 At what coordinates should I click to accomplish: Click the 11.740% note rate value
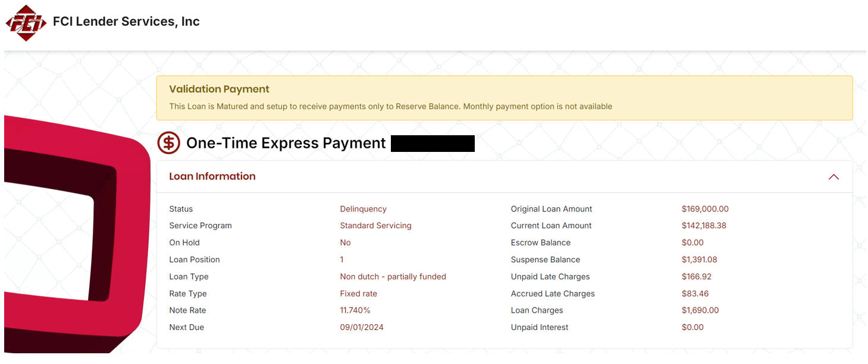pyautogui.click(x=355, y=310)
